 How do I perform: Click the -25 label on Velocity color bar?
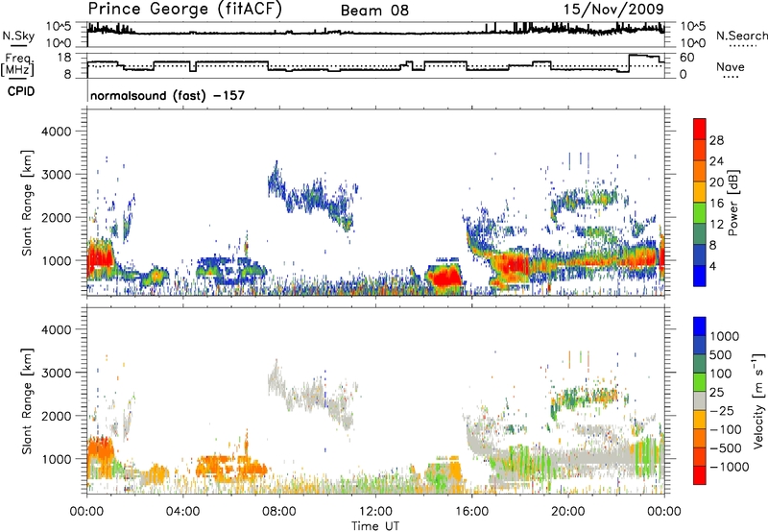coord(722,411)
